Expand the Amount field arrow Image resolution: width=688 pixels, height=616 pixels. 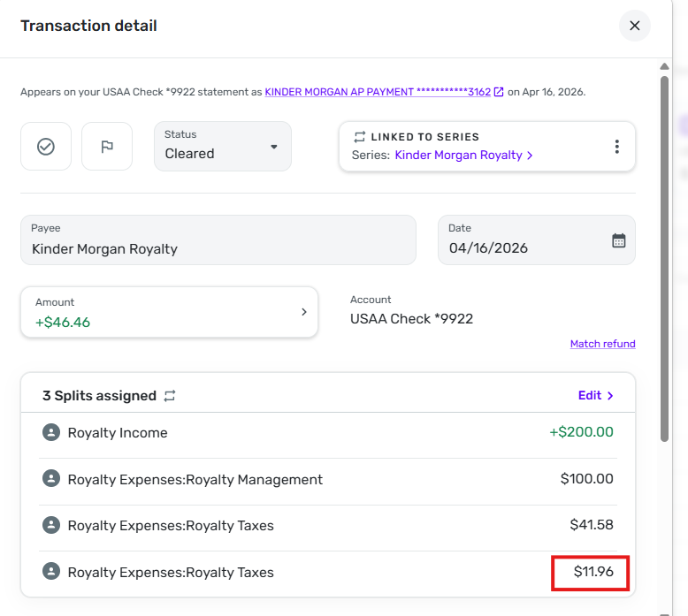[303, 312]
